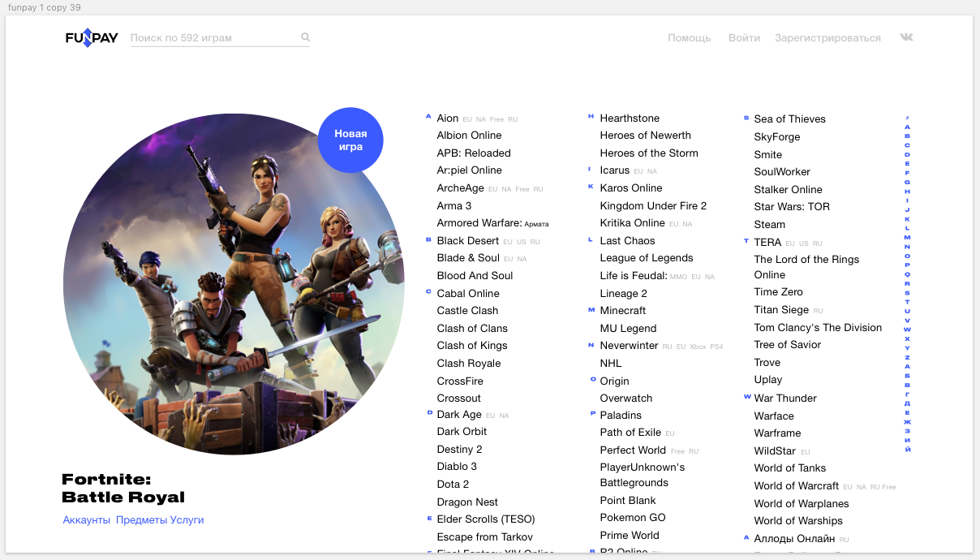Open Аккаунты link under Fortnite
Screen dimensions: 980x560
tap(86, 520)
